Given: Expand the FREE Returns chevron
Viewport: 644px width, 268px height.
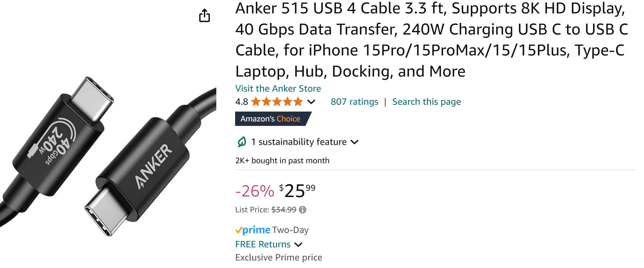Looking at the screenshot, I should [299, 245].
